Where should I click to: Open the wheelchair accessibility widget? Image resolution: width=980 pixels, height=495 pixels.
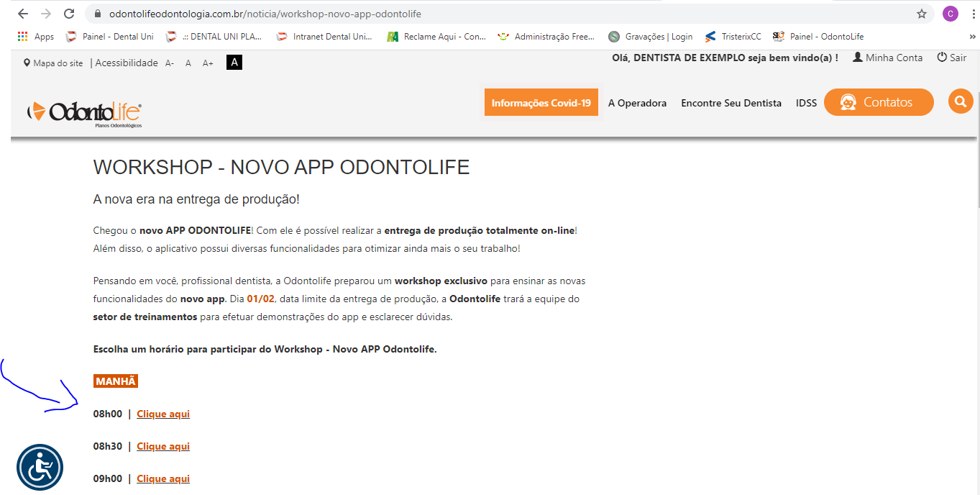(40, 468)
